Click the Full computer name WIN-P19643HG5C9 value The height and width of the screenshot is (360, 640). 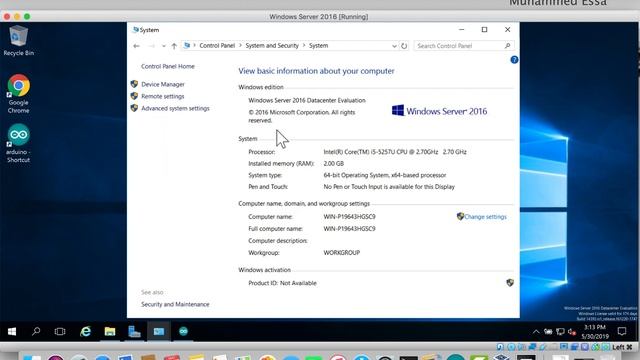point(349,229)
